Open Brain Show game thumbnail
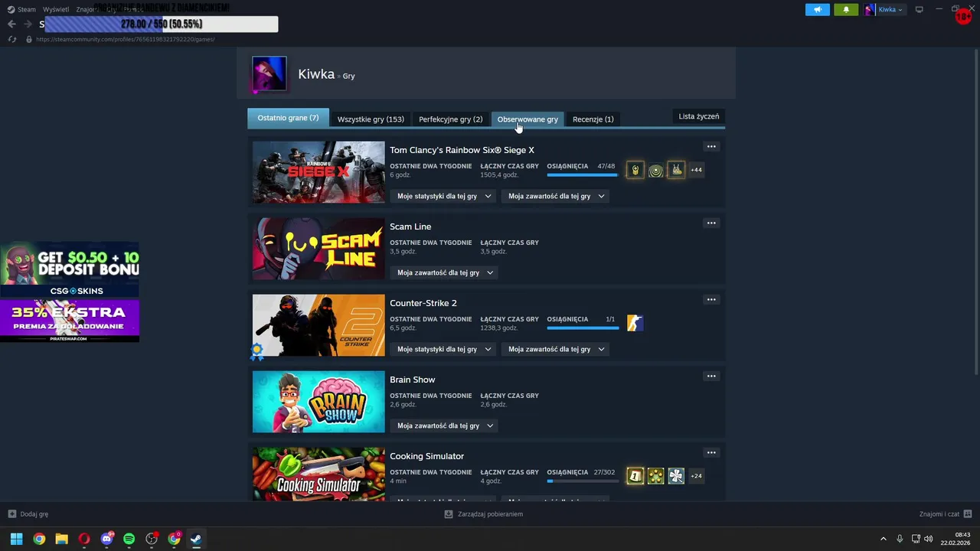This screenshot has height=551, width=980. pos(318,402)
